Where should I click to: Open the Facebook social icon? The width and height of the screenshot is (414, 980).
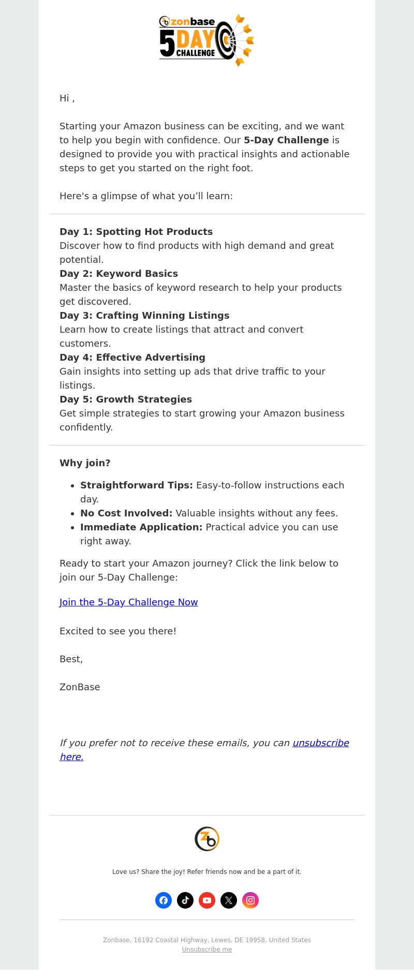pos(164,900)
